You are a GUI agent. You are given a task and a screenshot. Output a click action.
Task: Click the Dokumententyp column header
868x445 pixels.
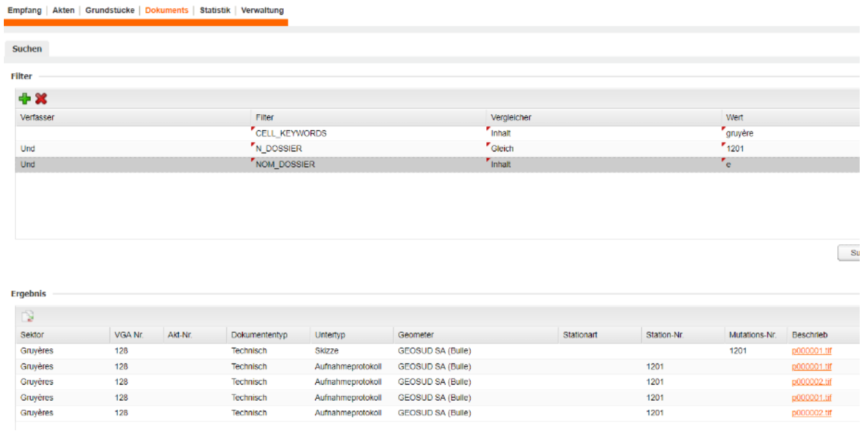pos(259,335)
